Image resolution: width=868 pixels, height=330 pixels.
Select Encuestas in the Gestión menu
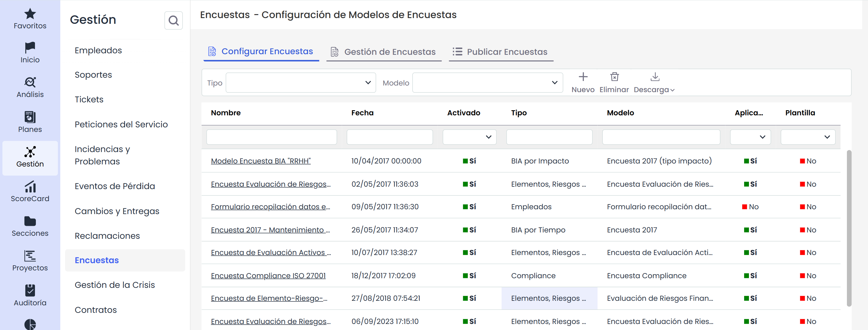click(125, 260)
